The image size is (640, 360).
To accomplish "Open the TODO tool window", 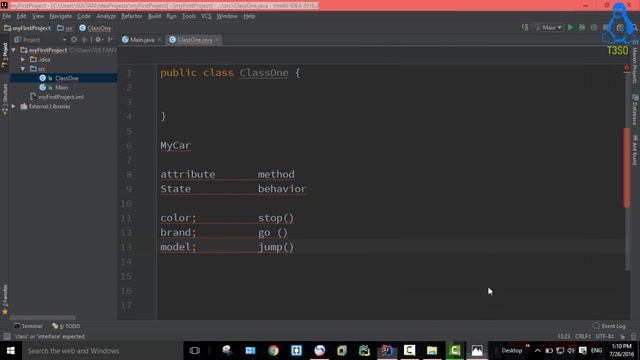I will [x=66, y=326].
